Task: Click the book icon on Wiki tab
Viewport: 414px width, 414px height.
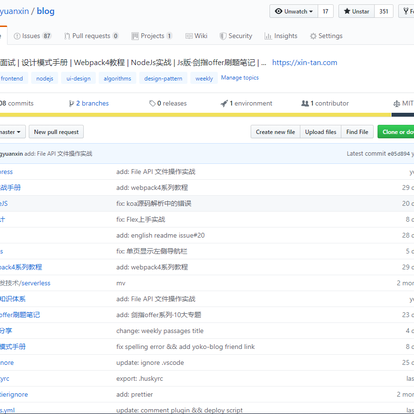Action: tap(189, 36)
